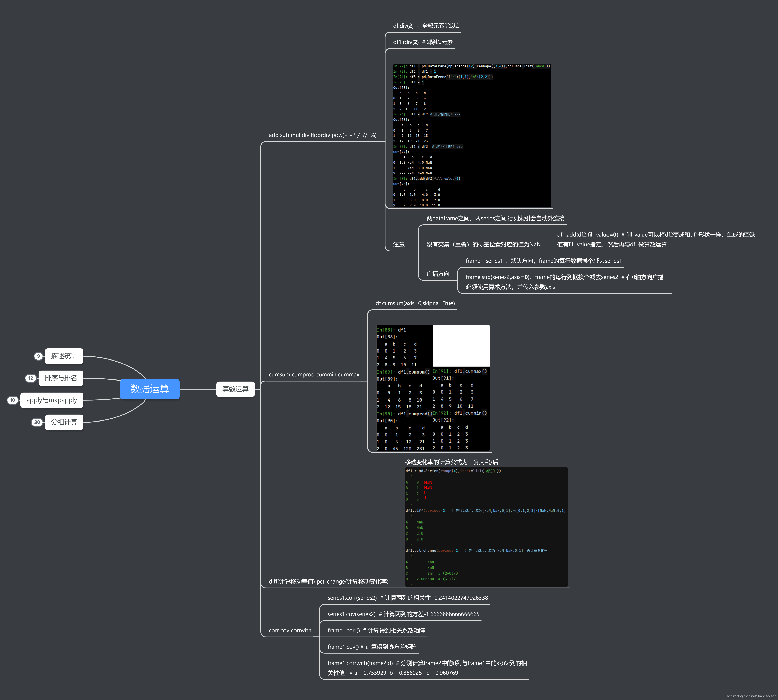Expand apply与mapapply via its 10 badge
Viewport: 778px width, 700px height.
13,400
